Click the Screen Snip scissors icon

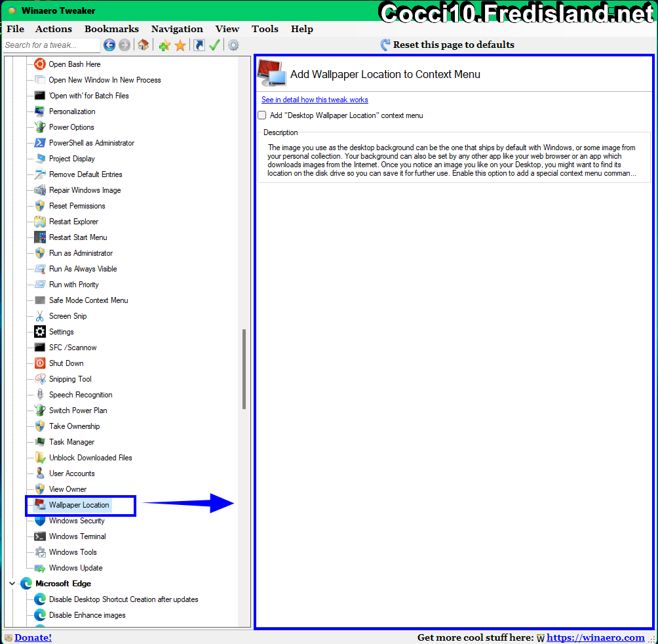40,316
